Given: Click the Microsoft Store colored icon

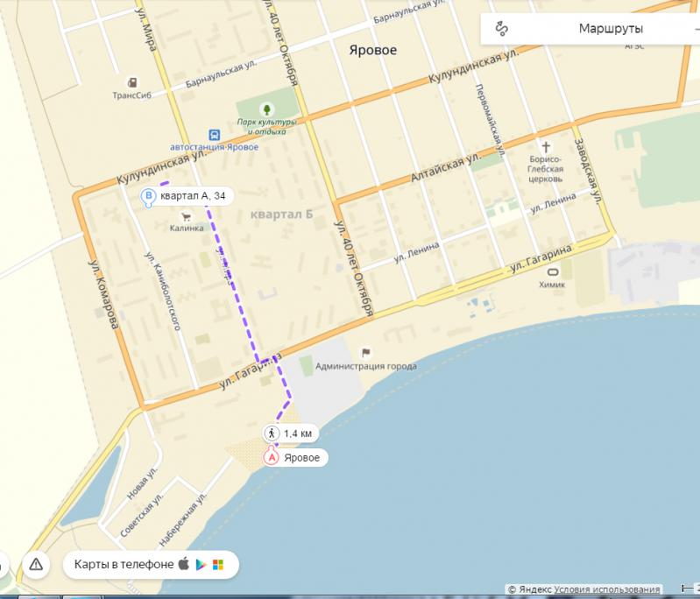Looking at the screenshot, I should (218, 565).
